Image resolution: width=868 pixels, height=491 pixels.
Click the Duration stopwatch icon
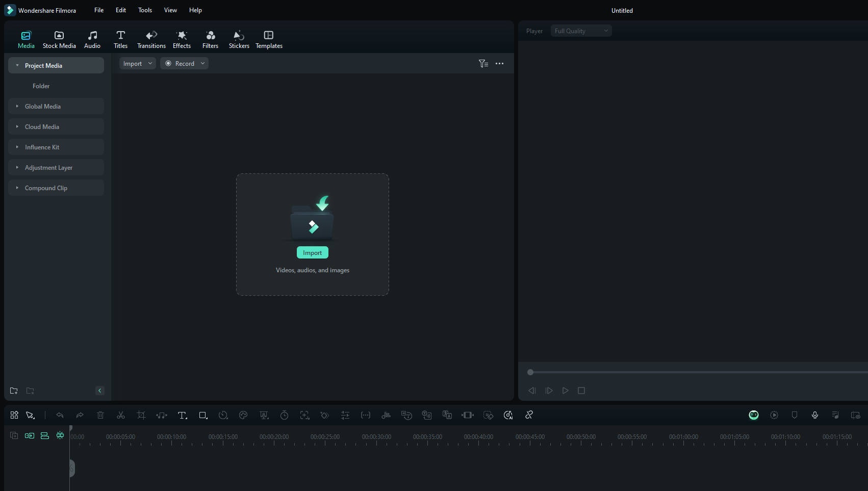pos(284,415)
